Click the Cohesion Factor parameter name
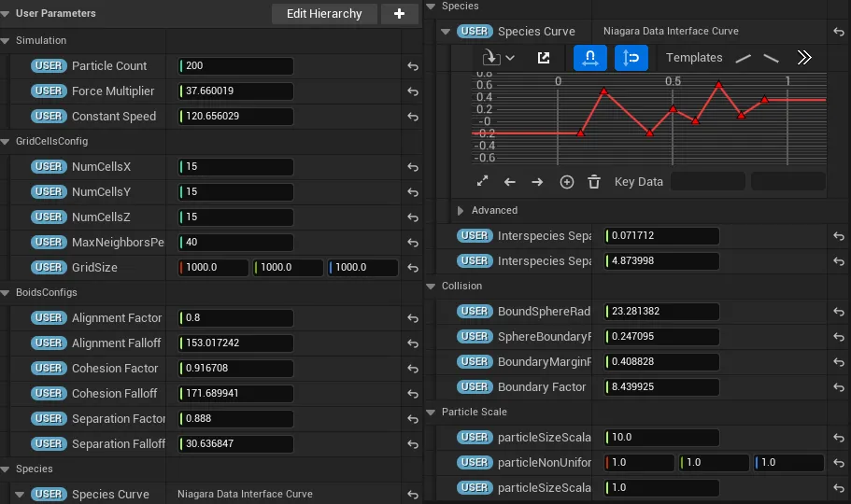 coord(115,369)
